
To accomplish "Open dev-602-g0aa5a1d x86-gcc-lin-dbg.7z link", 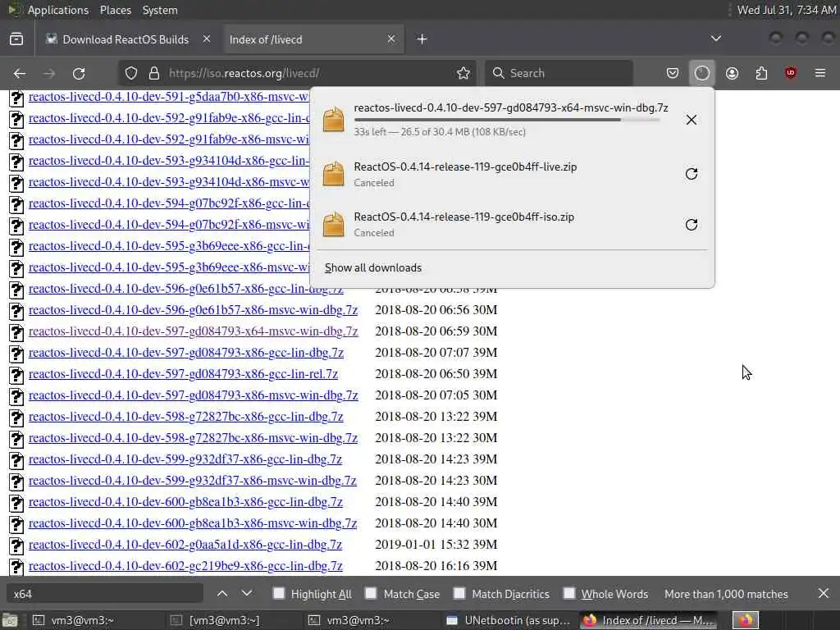I will point(185,545).
